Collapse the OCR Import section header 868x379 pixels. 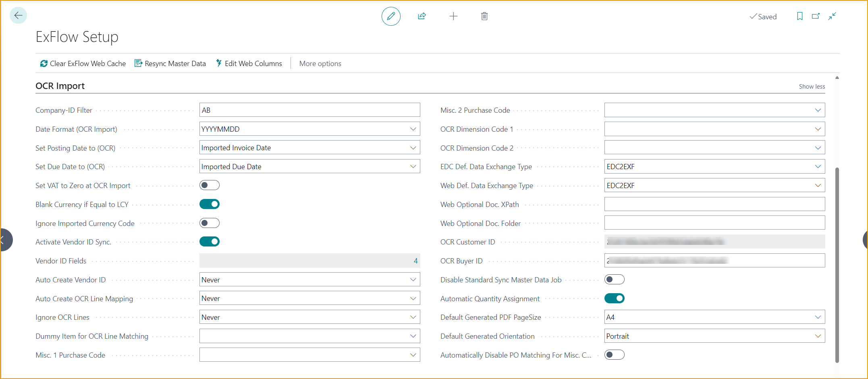pyautogui.click(x=60, y=86)
